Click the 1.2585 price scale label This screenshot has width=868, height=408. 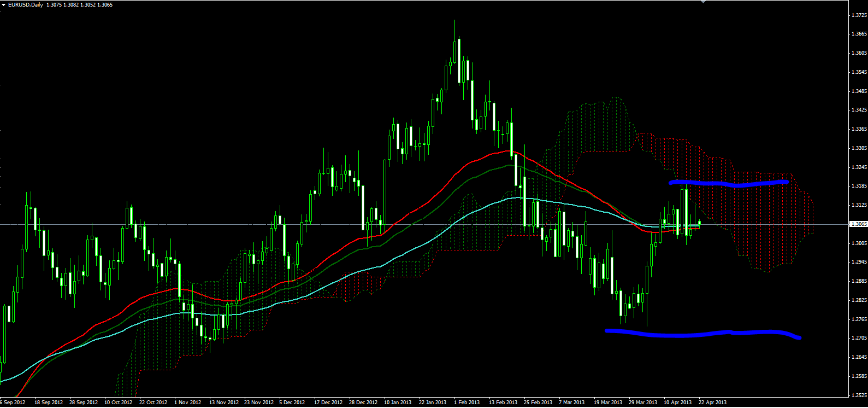pos(859,376)
